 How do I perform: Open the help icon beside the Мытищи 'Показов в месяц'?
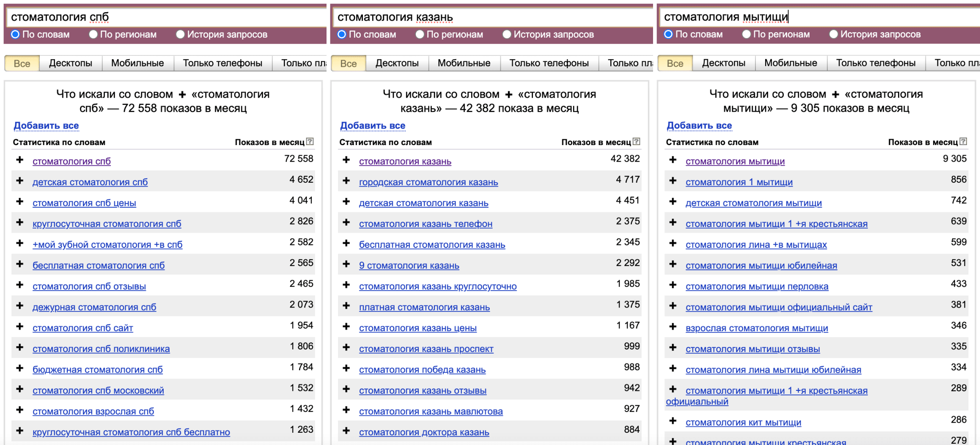tap(963, 142)
